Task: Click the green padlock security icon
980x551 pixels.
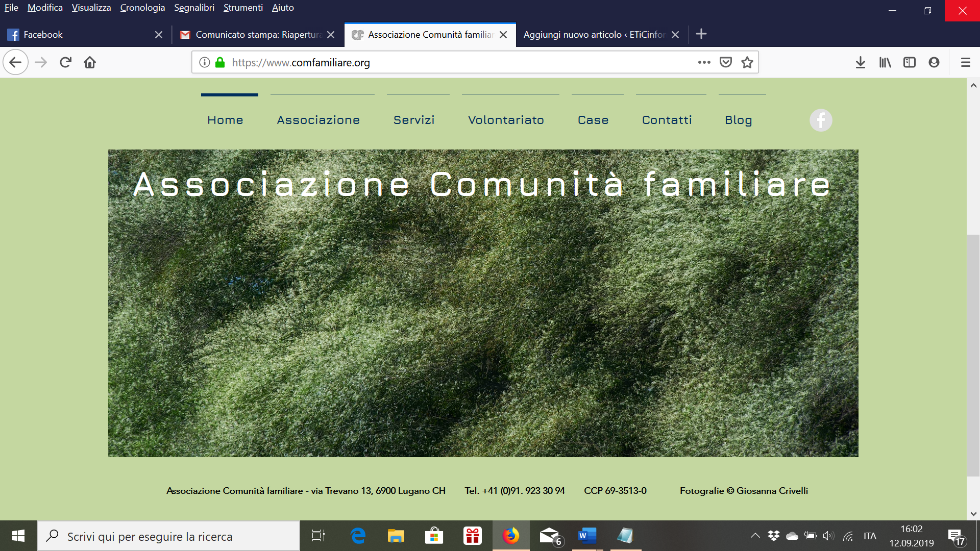Action: pos(220,62)
